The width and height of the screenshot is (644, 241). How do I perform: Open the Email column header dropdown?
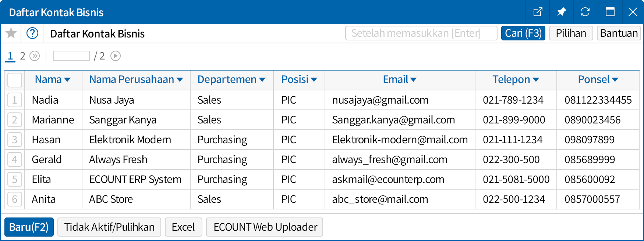tap(413, 80)
